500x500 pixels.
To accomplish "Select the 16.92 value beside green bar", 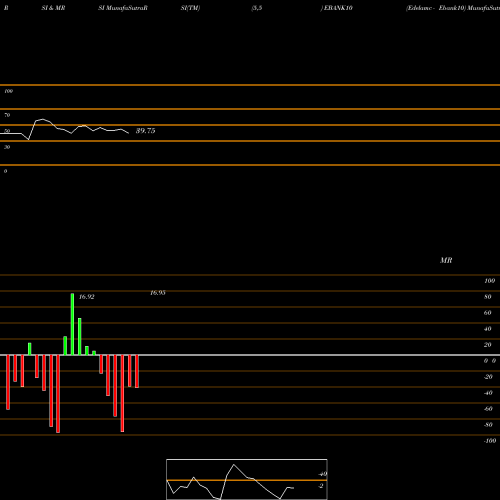I will point(86,297).
